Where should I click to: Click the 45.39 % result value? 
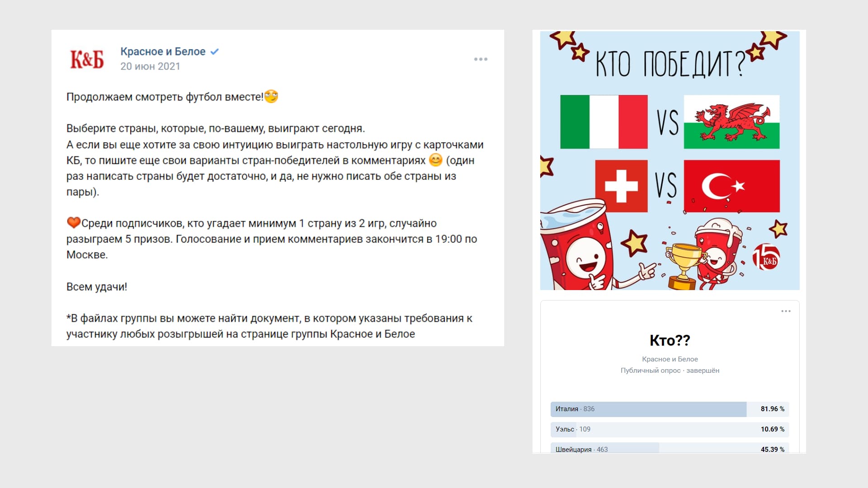pos(772,449)
